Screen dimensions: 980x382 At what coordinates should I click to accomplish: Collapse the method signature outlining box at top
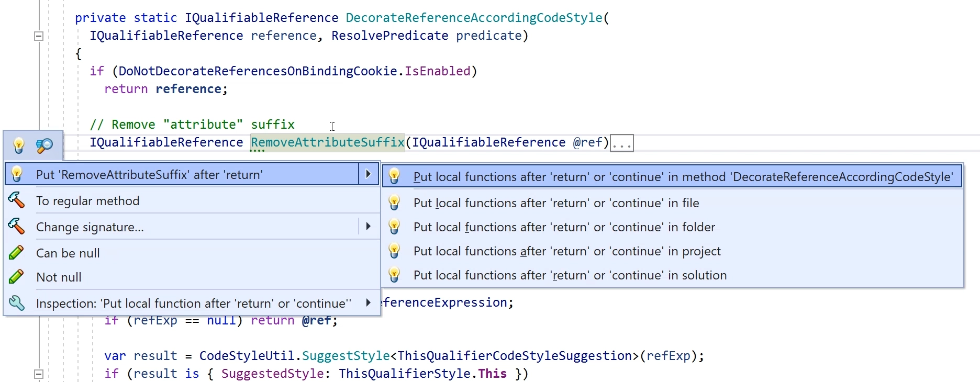click(x=39, y=36)
